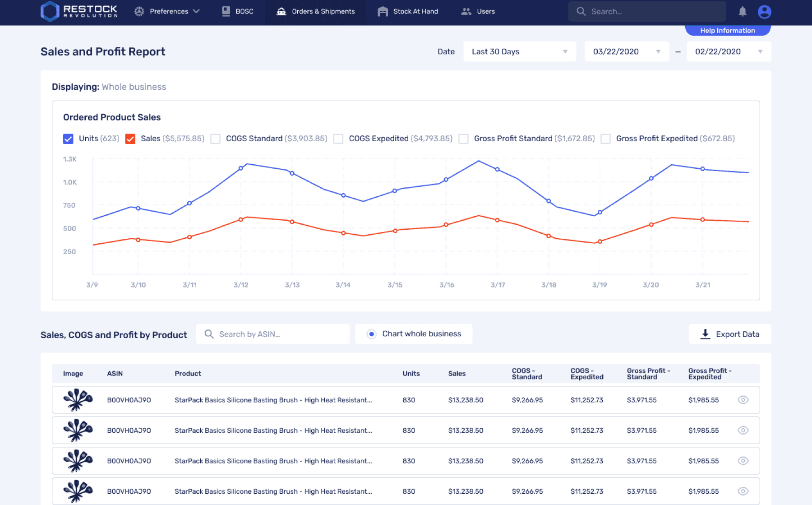Screen dimensions: 812x505
Task: Click the Sales column header
Action: pyautogui.click(x=457, y=374)
